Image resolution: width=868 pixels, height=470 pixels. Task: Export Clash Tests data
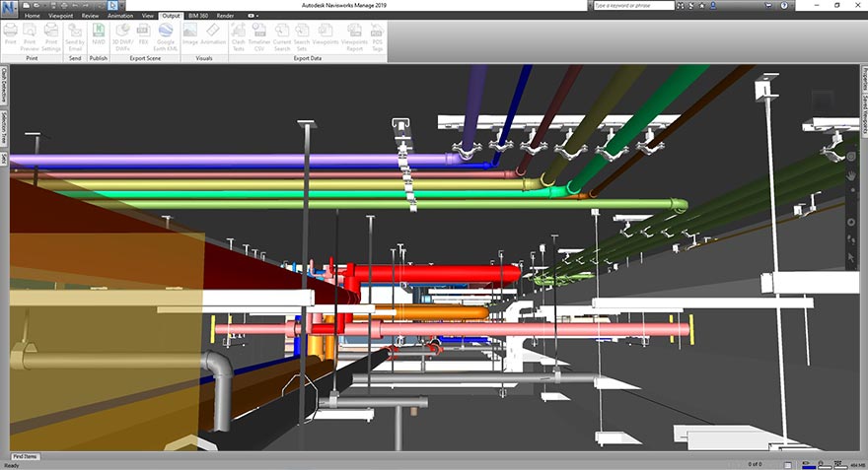[x=239, y=36]
